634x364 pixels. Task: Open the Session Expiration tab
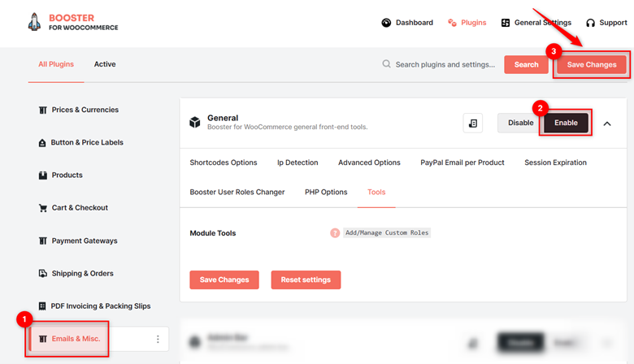(555, 162)
